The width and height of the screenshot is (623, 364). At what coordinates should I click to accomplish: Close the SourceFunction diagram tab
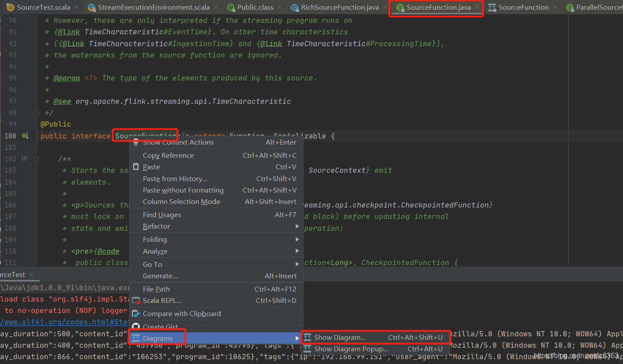point(556,7)
